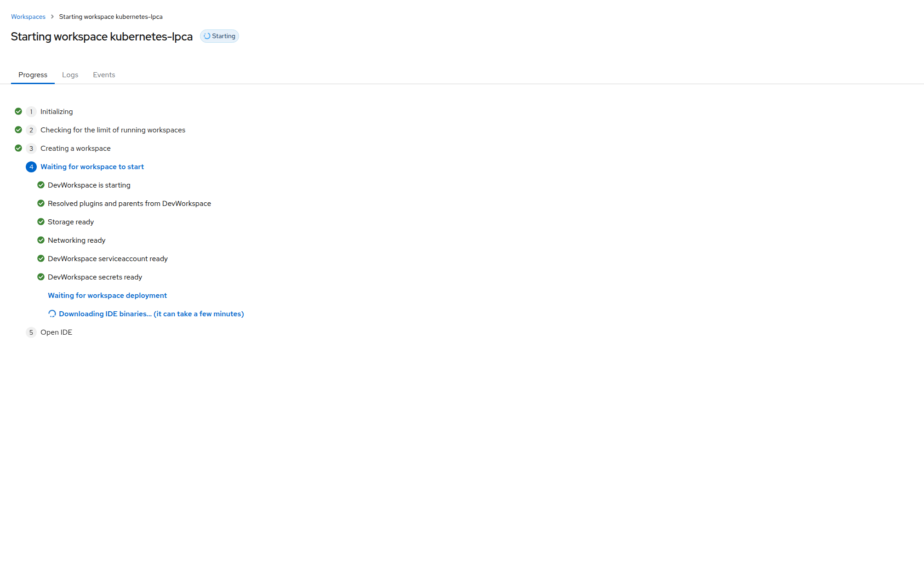The width and height of the screenshot is (924, 565).
Task: Go back via the Workspaces breadcrumb link
Action: (28, 17)
